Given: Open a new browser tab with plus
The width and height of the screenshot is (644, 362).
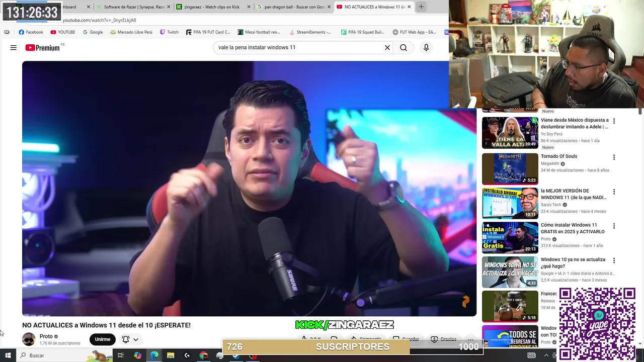Looking at the screenshot, I should (x=421, y=7).
